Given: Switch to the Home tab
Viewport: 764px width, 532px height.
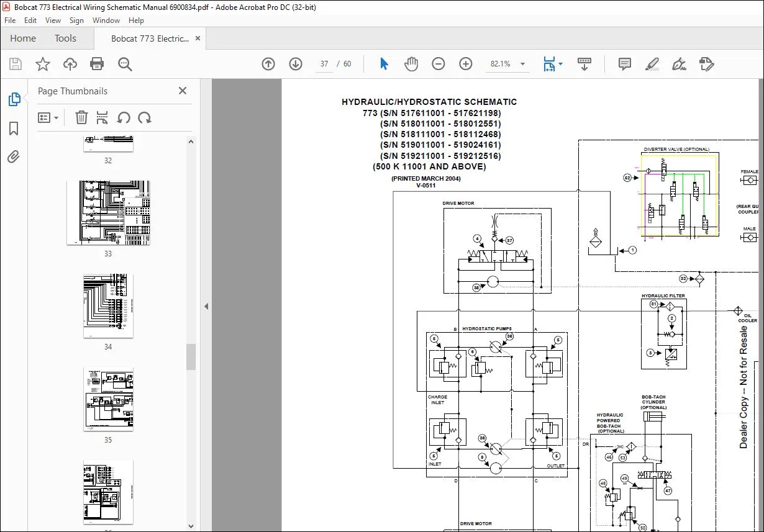Looking at the screenshot, I should coord(23,38).
